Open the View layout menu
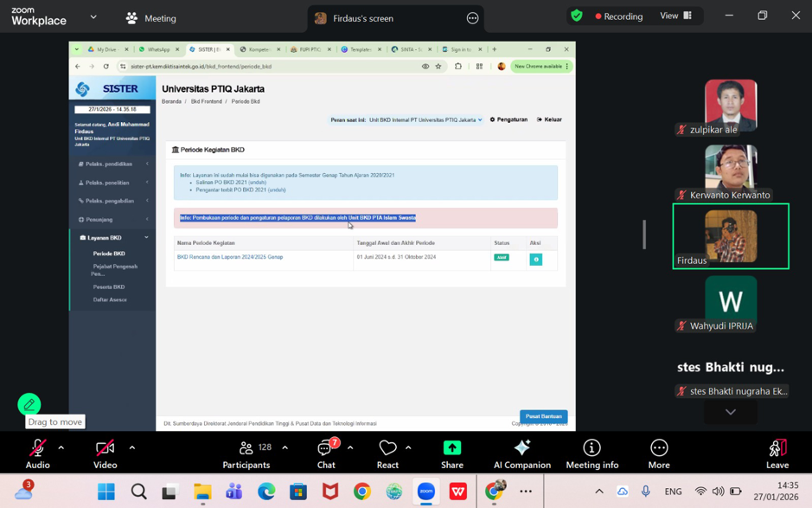The height and width of the screenshot is (508, 812). tap(676, 16)
